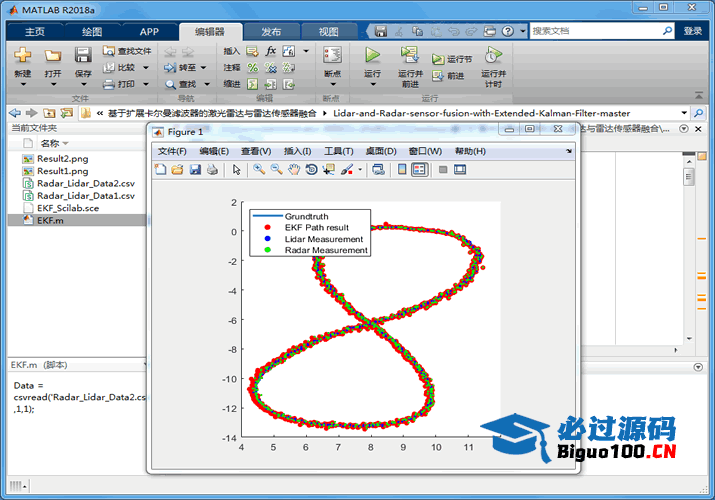Screen dimensions: 715x500
Task: Click the Compare (比较) button
Action: click(119, 67)
